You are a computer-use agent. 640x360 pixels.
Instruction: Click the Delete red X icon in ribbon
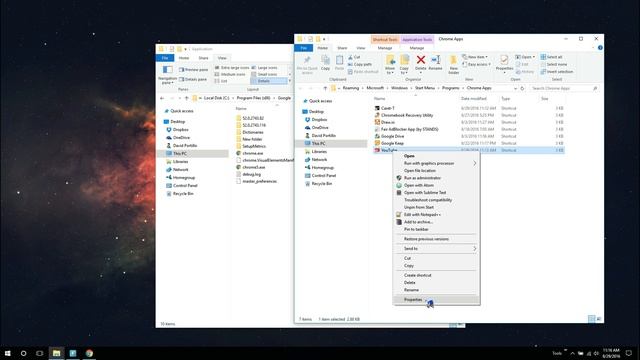(x=420, y=60)
